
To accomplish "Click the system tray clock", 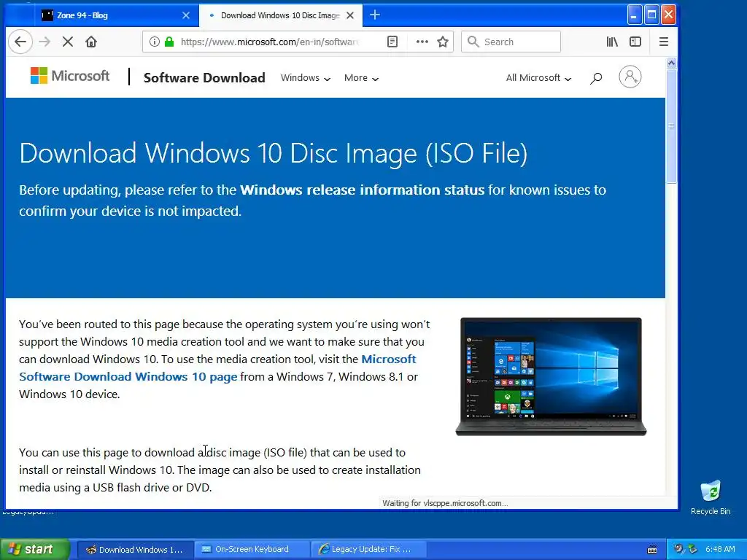I will pyautogui.click(x=720, y=550).
